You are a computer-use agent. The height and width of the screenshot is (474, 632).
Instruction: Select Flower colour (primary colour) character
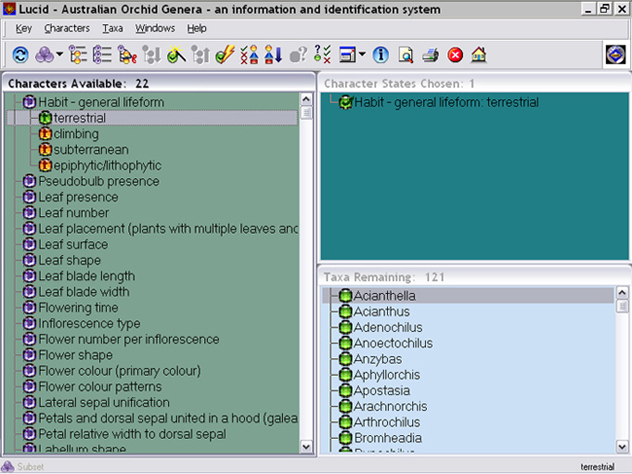point(119,371)
